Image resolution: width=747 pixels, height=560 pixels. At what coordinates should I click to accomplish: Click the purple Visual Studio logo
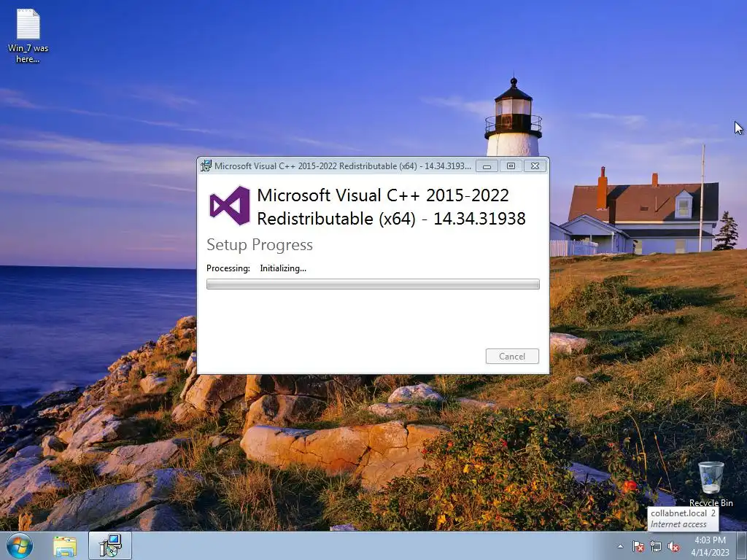pyautogui.click(x=230, y=206)
